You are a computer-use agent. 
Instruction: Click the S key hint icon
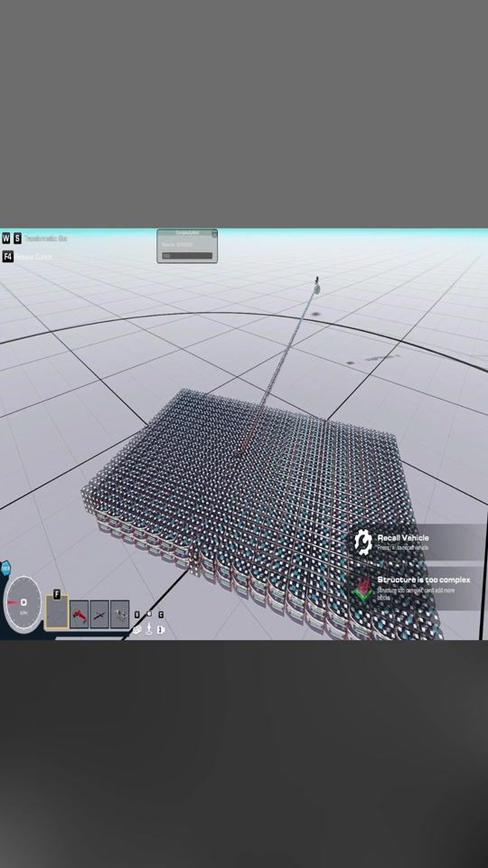[x=18, y=238]
